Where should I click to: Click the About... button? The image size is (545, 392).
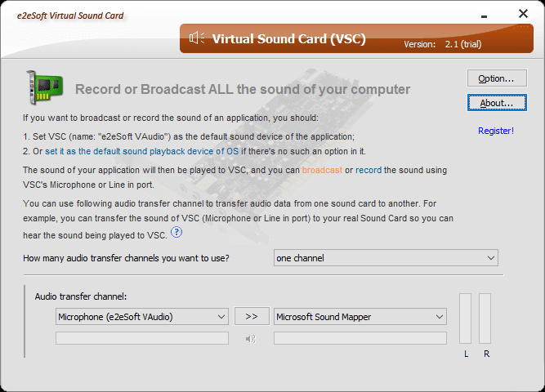pyautogui.click(x=496, y=103)
